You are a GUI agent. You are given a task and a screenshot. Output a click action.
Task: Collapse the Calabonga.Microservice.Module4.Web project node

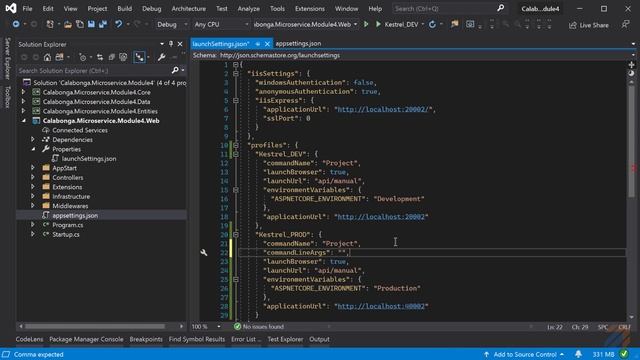tap(23, 121)
